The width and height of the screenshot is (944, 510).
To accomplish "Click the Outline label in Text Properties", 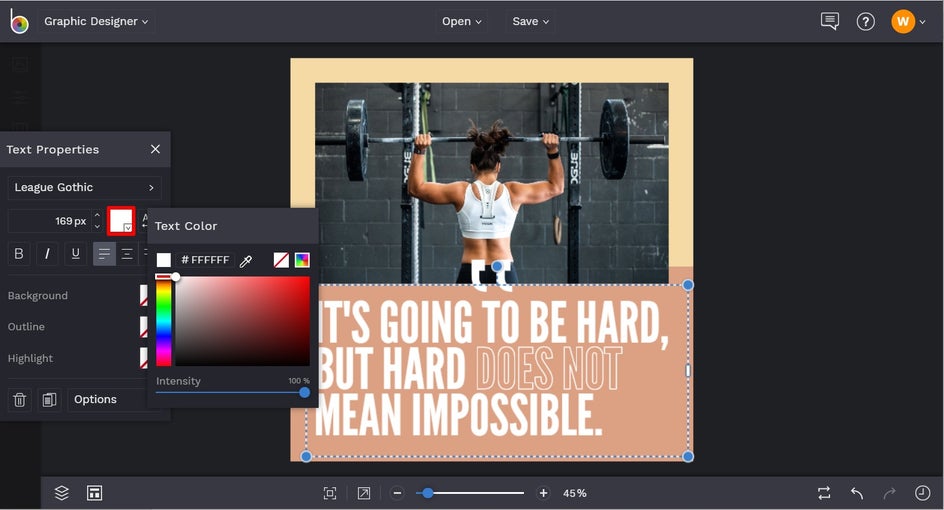I will (26, 326).
